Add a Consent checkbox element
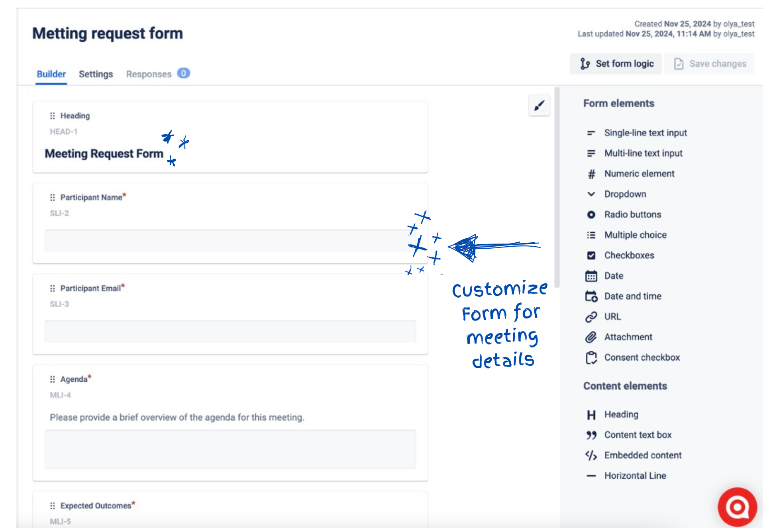Image resolution: width=779 pixels, height=532 pixels. 642,357
